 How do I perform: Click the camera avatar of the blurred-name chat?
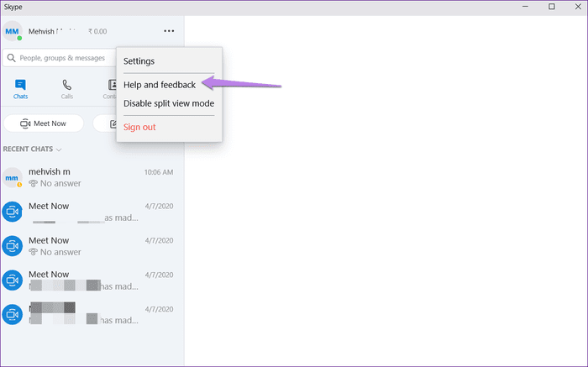(x=13, y=314)
